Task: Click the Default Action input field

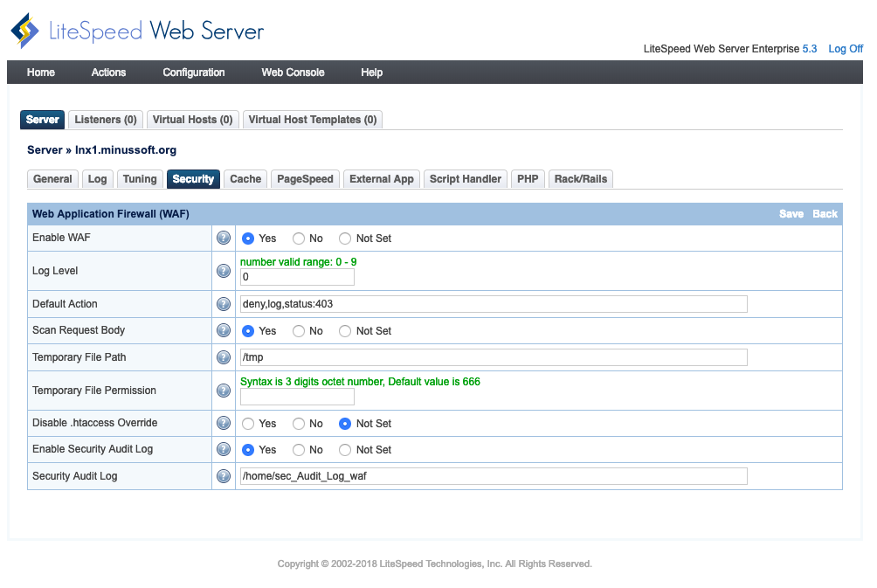Action: [494, 304]
